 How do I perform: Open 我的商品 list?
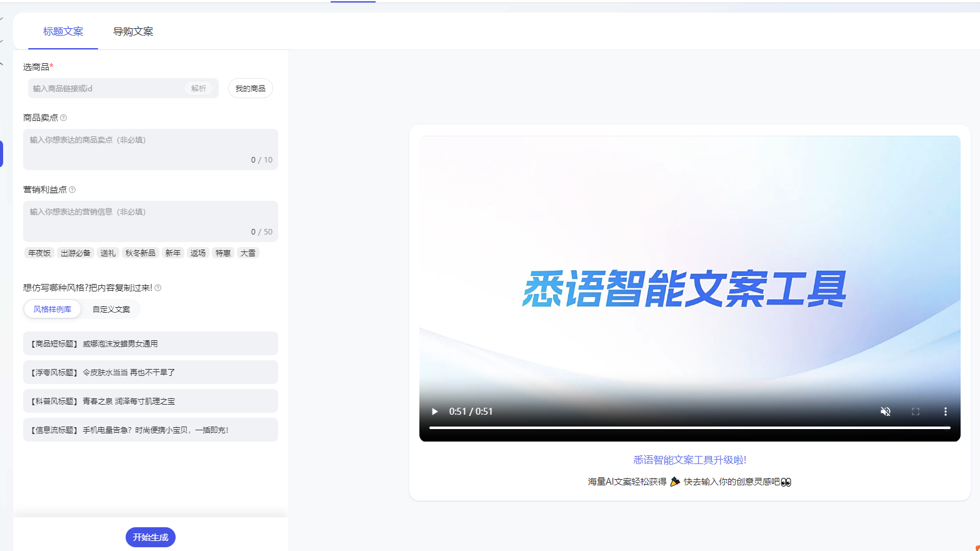point(250,88)
